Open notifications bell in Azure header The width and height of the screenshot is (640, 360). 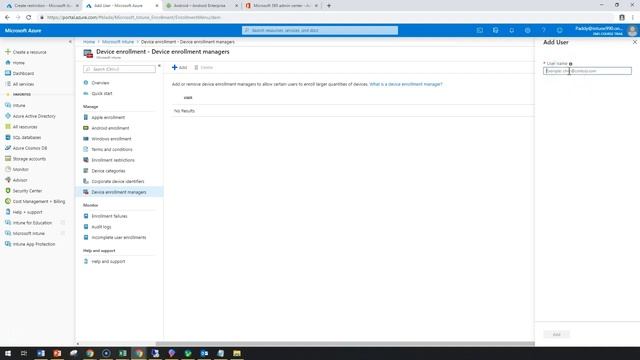coord(511,30)
